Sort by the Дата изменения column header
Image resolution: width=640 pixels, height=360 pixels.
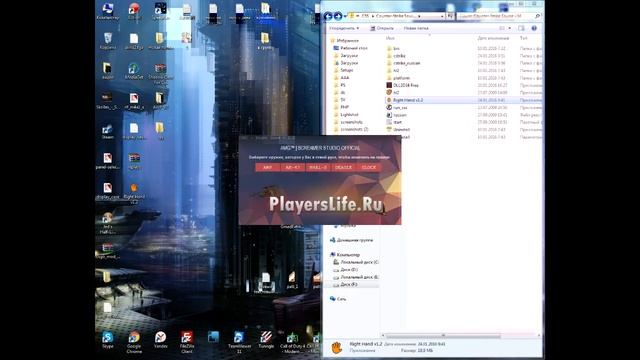pos(493,38)
